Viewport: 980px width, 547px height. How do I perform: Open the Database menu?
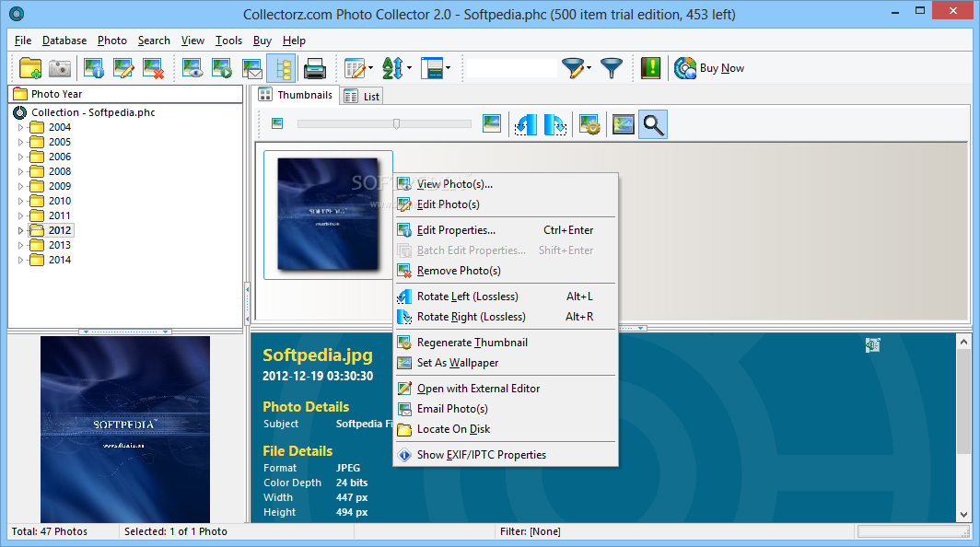[x=64, y=41]
